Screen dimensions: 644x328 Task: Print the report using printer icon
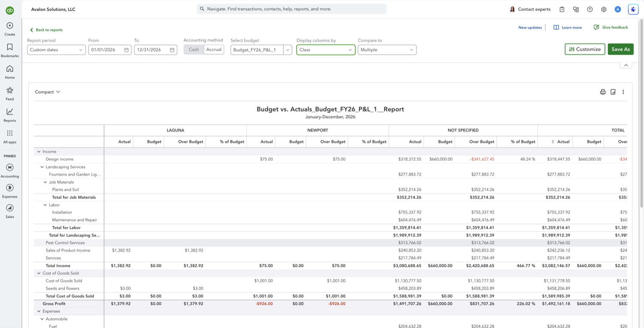point(603,92)
